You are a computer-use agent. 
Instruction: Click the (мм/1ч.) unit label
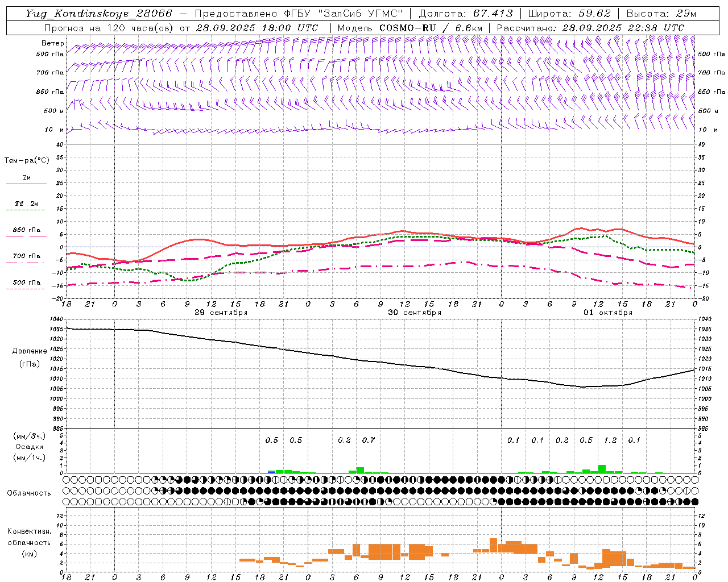click(x=29, y=458)
